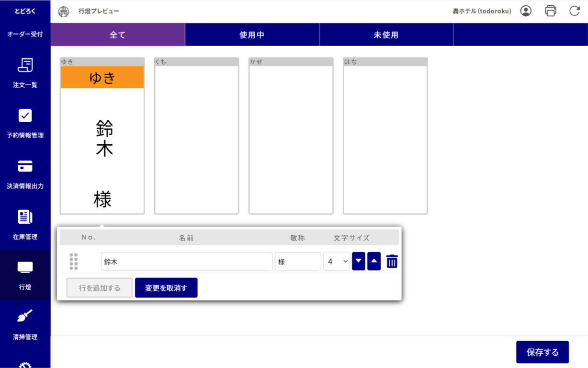Delete the 鈴木 row with trash icon
Viewport: 588px width, 368px height.
[x=392, y=262]
